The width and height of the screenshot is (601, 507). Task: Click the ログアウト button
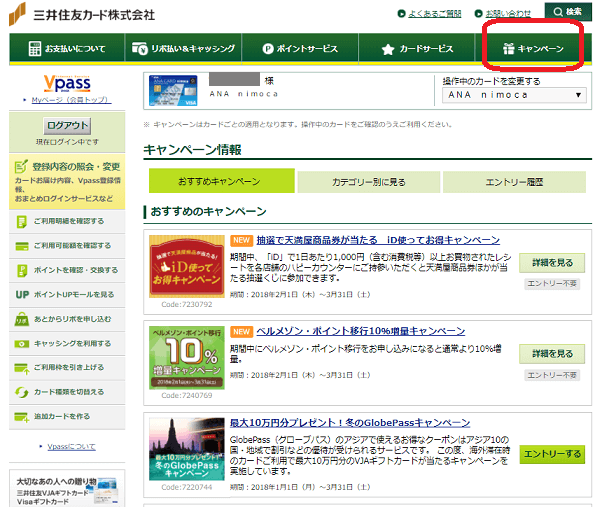pos(67,125)
